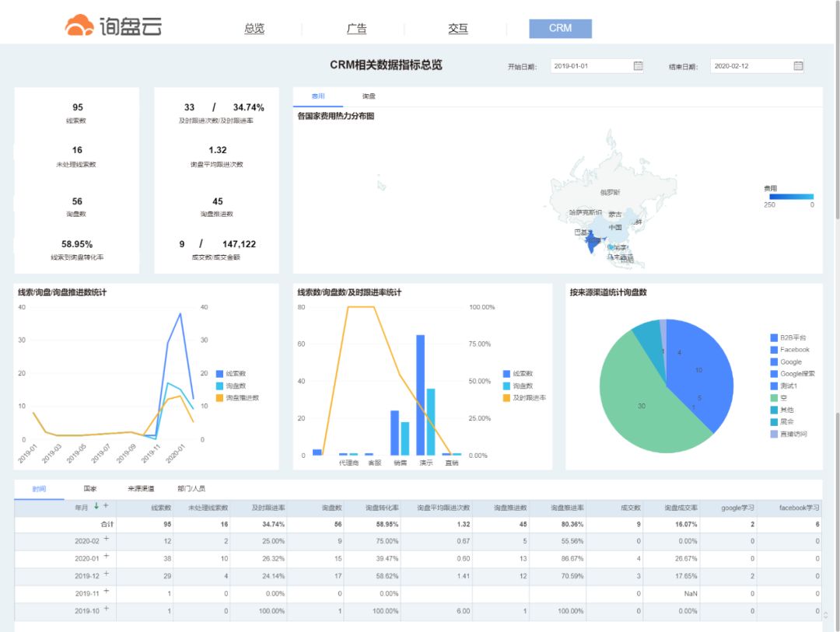This screenshot has height=632, width=840.
Task: Toggle B2B平台 legend in the pie chart
Action: [788, 338]
